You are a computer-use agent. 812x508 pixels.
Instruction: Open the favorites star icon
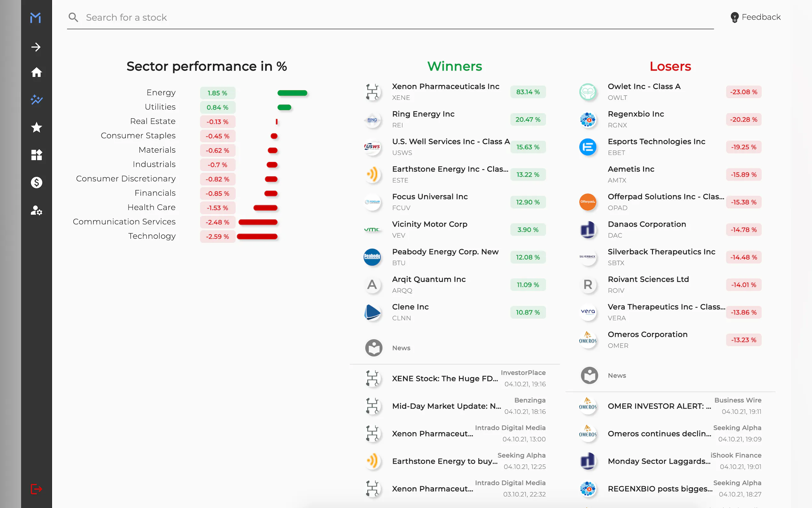click(36, 127)
